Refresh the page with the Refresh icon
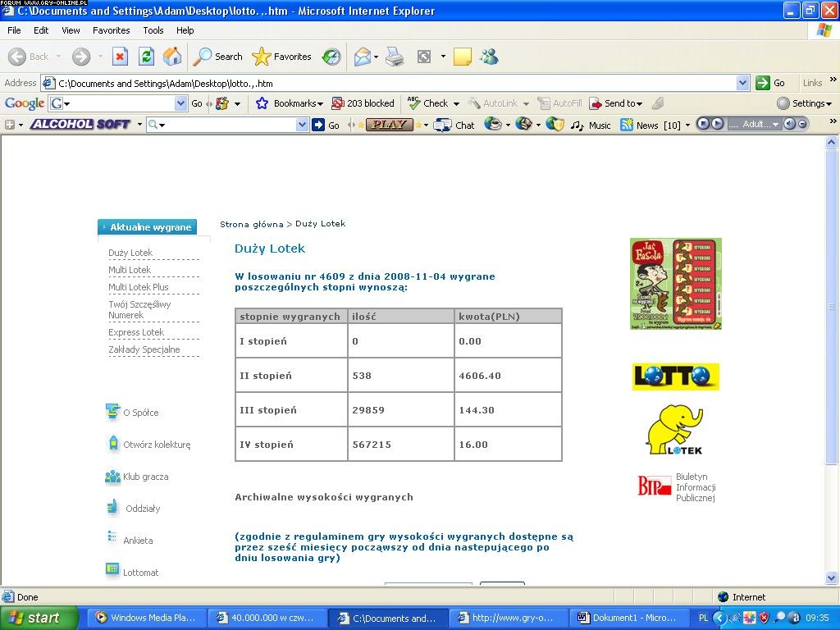The height and width of the screenshot is (630, 840). 146,57
